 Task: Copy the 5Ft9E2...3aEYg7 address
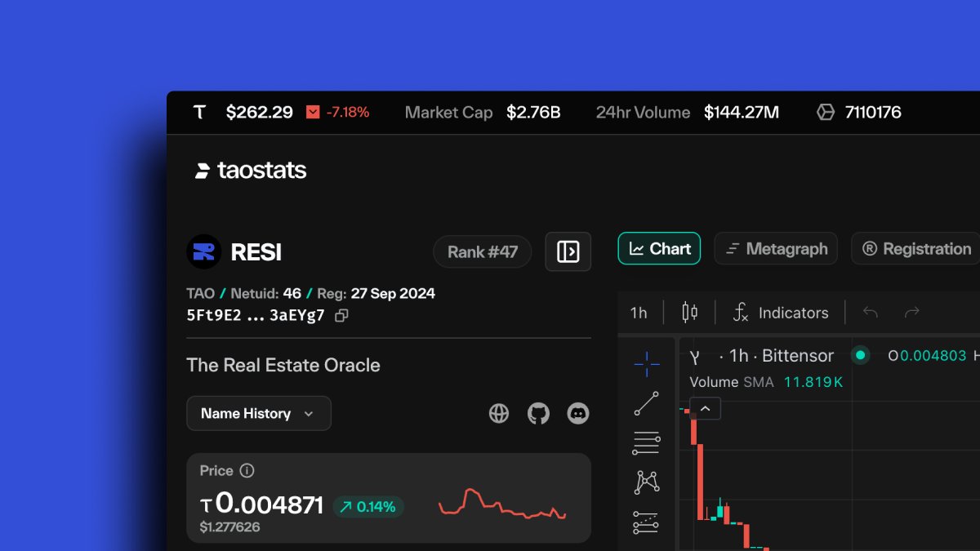click(x=342, y=315)
